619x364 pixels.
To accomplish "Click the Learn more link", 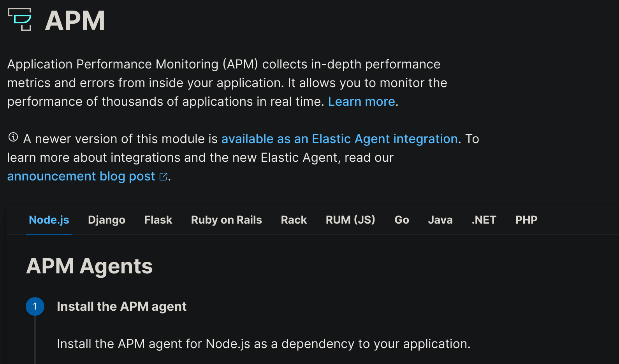I will click(361, 101).
